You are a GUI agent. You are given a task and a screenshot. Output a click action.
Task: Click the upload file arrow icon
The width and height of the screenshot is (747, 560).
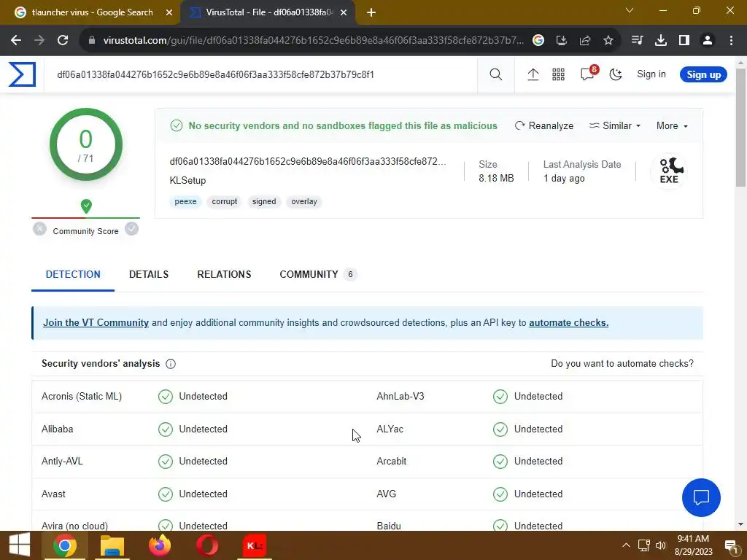(x=533, y=74)
